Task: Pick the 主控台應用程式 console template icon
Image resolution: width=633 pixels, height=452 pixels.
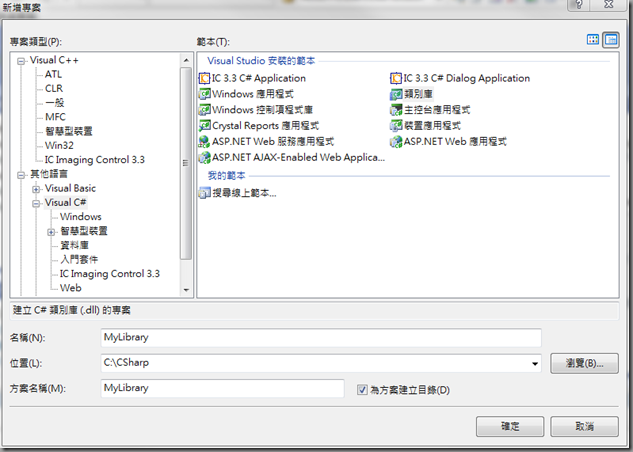Action: coord(396,110)
